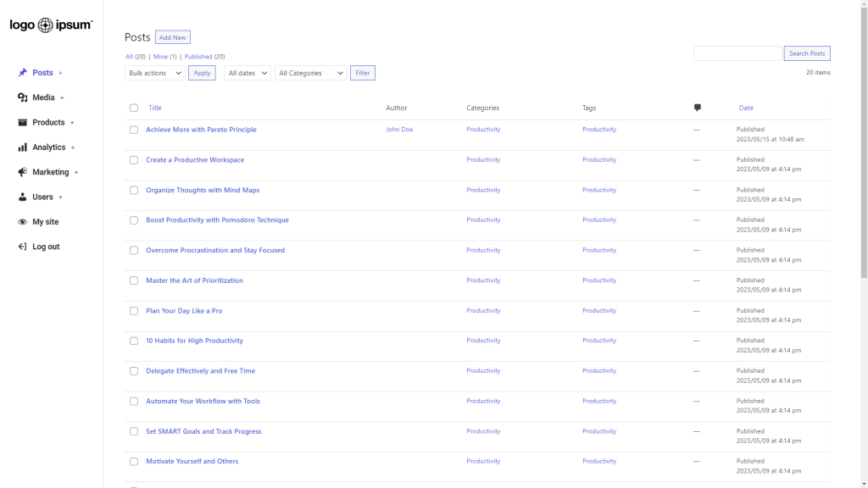The height and width of the screenshot is (488, 868).
Task: Click the Products box icon in sidebar
Action: [23, 122]
